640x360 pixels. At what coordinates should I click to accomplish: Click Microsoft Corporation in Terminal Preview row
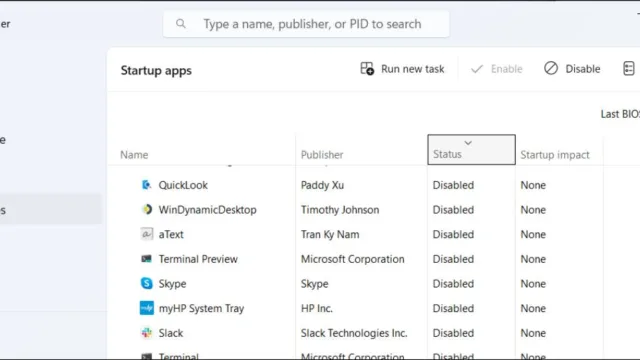click(352, 259)
